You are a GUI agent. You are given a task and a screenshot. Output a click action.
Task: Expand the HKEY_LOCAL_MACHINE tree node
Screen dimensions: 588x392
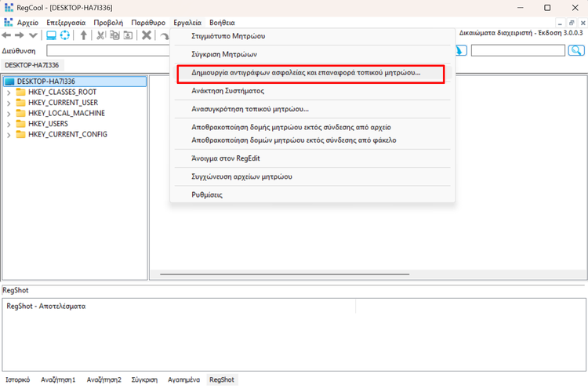click(x=9, y=113)
